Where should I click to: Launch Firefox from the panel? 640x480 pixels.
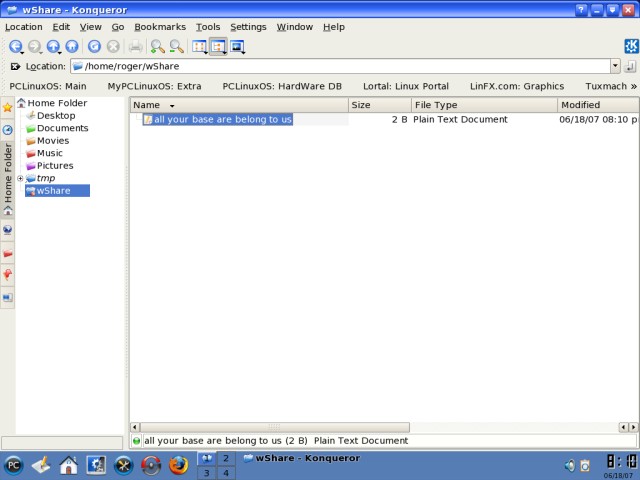click(178, 465)
